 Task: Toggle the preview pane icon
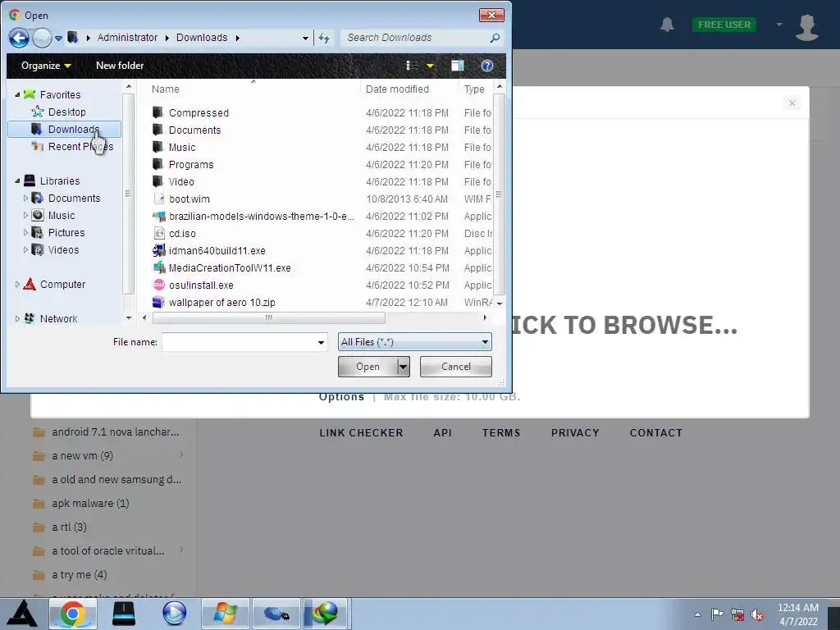458,66
